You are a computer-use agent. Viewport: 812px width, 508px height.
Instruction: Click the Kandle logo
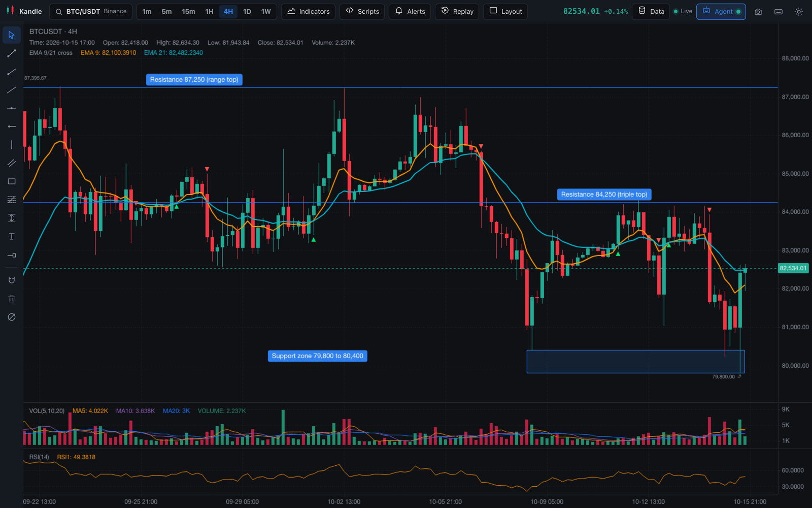24,12
